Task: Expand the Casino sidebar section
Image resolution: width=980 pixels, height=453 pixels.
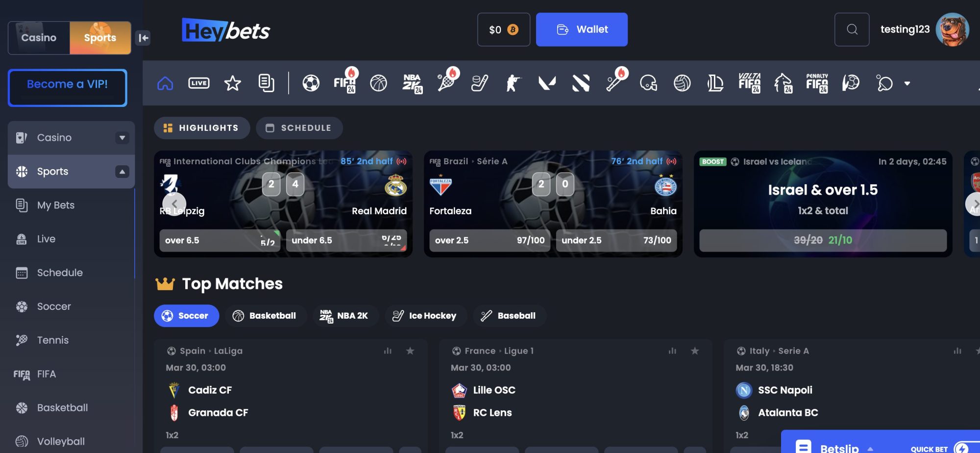Action: tap(122, 138)
